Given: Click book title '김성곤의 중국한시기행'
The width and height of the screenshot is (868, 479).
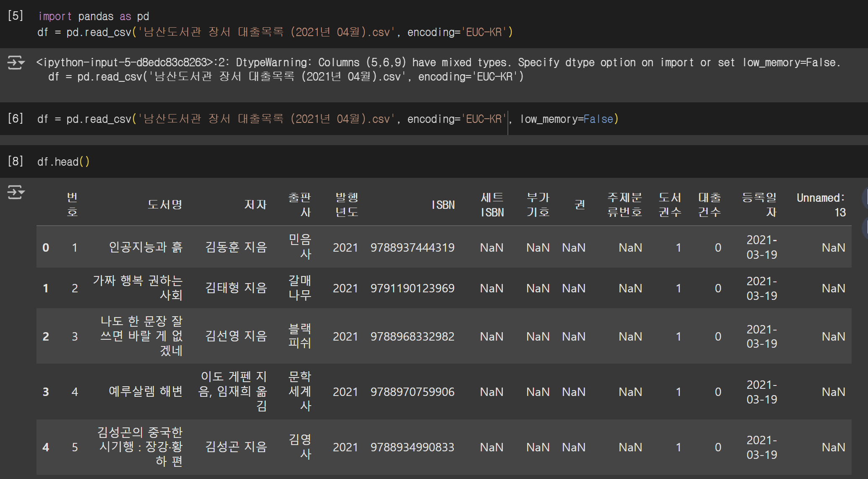Looking at the screenshot, I should [140, 447].
